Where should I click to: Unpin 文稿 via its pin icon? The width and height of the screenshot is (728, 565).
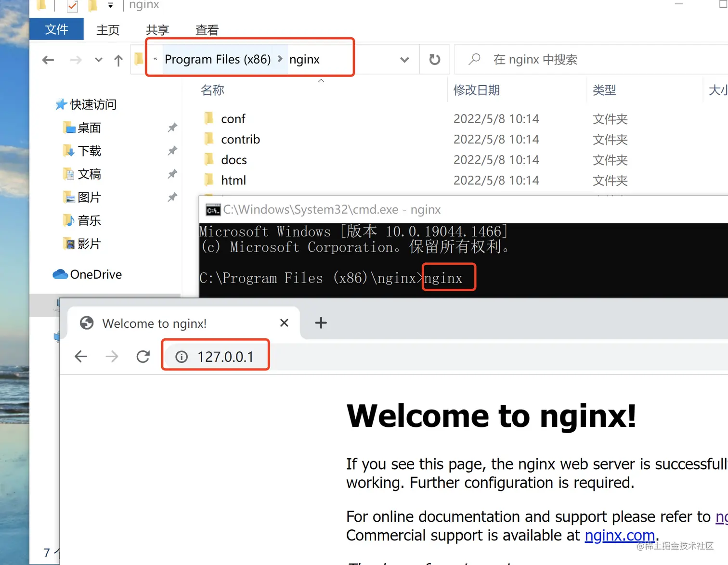pos(172,174)
